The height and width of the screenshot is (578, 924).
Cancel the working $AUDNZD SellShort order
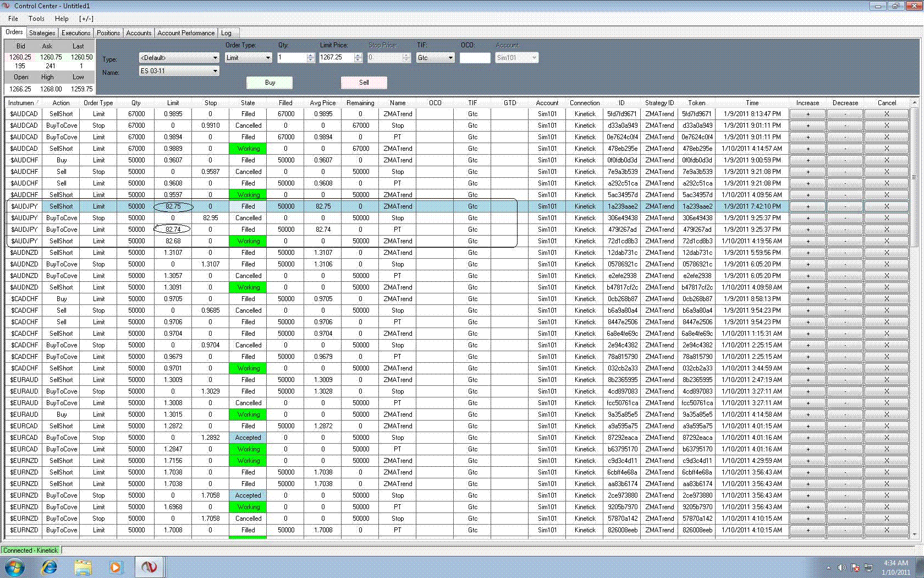coord(887,287)
